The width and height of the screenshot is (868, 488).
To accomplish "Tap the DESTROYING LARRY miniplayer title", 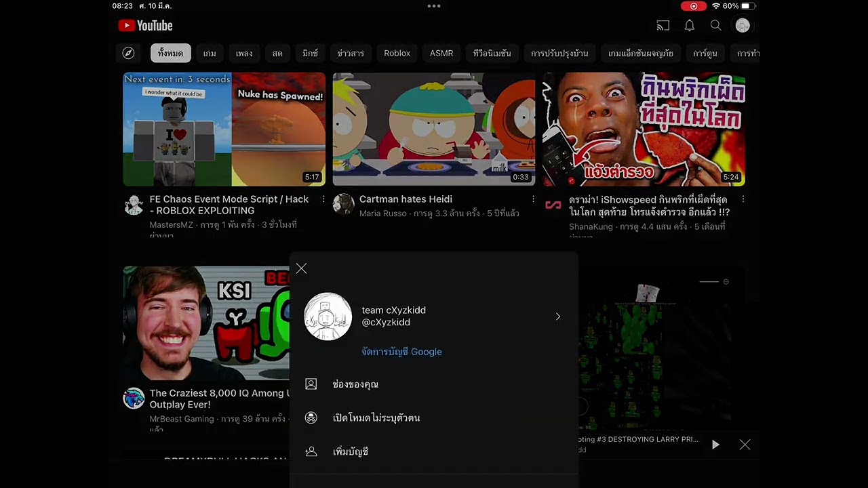I will [x=638, y=439].
